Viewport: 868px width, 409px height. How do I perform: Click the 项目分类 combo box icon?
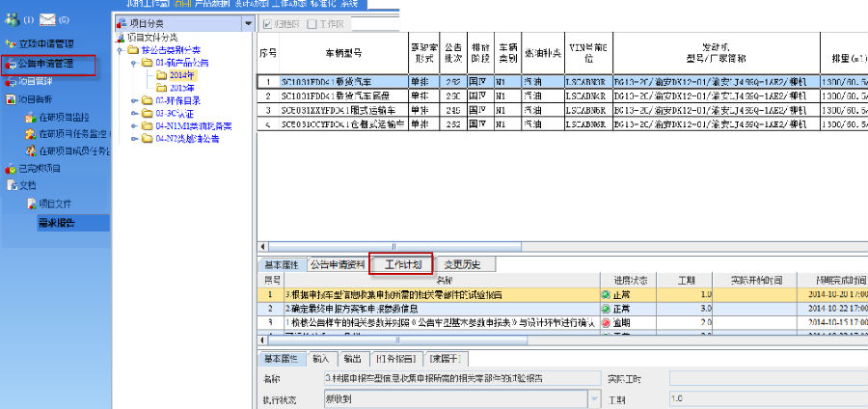click(x=121, y=24)
